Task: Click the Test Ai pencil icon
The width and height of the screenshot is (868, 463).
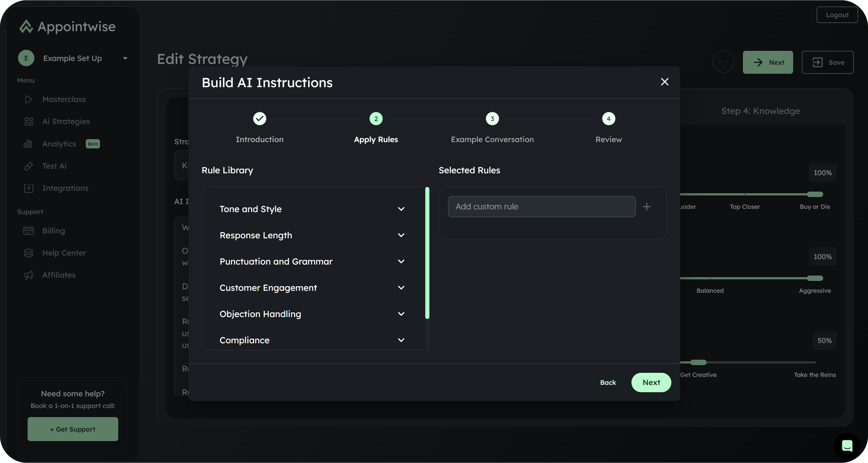Action: [29, 166]
